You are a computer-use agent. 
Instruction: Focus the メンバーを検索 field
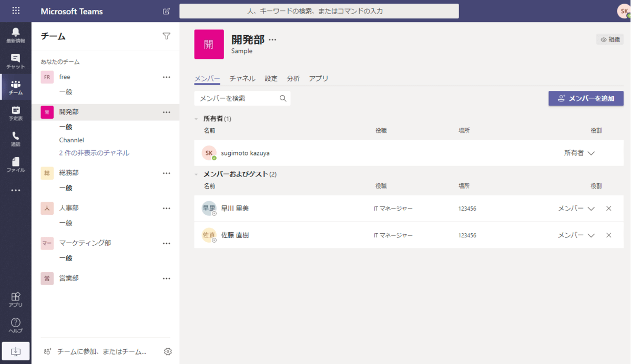[x=242, y=98]
